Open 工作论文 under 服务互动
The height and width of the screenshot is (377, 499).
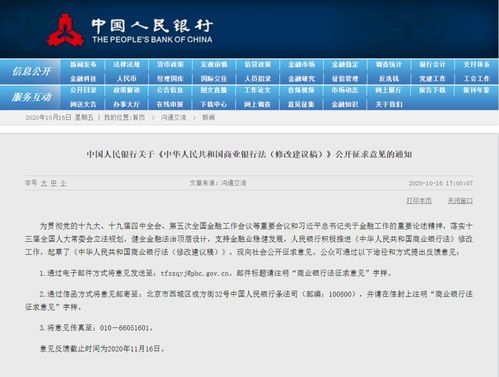[258, 90]
